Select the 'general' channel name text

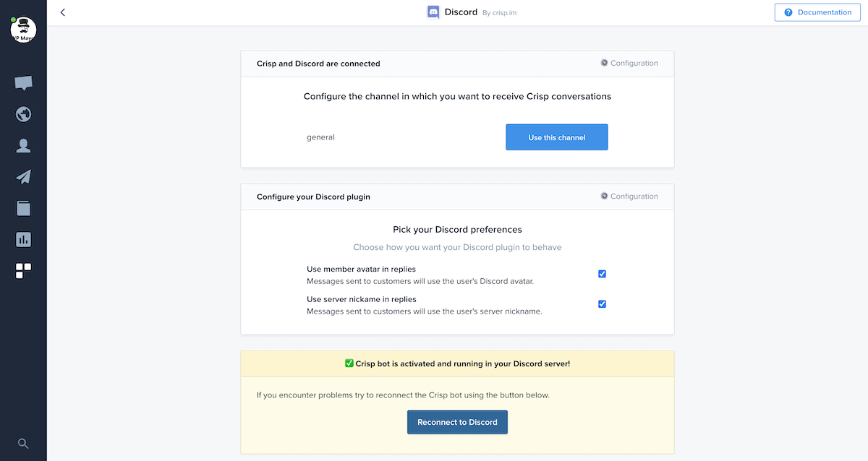tap(320, 137)
